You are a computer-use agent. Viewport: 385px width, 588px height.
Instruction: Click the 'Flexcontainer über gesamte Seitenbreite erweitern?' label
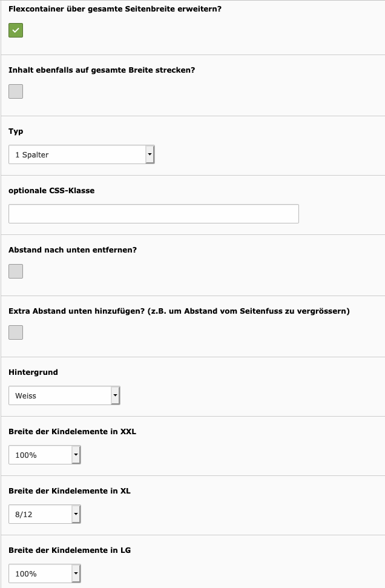[x=115, y=9]
